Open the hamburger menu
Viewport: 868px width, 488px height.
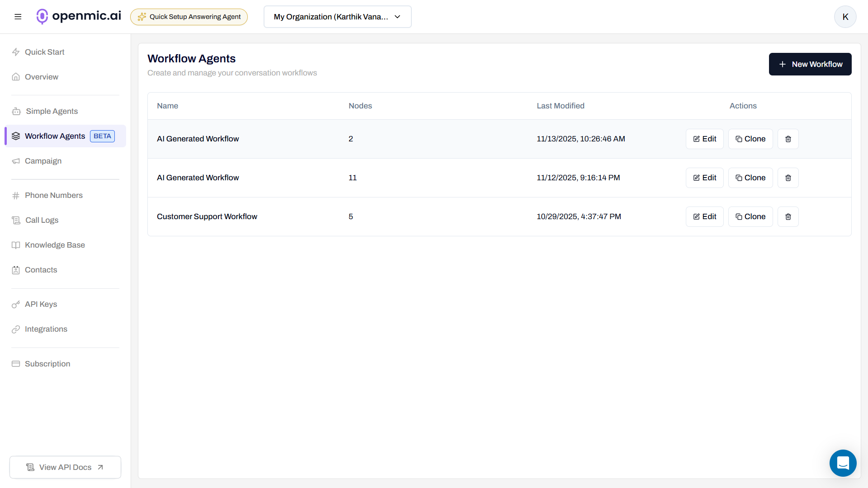(18, 16)
